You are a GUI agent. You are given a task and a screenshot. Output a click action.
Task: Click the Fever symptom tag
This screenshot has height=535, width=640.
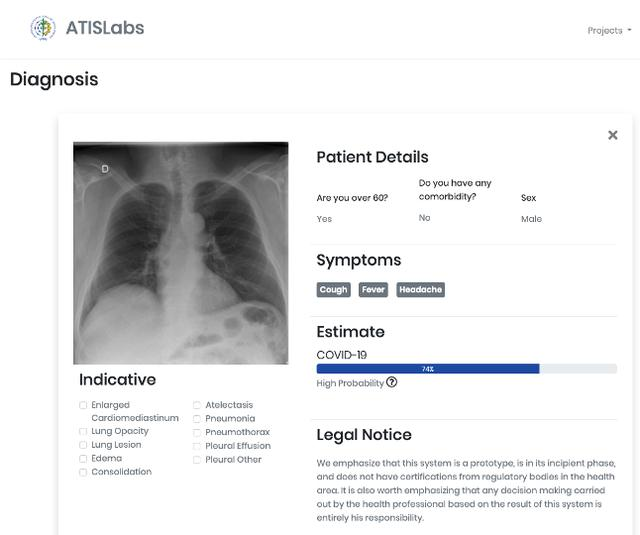373,290
